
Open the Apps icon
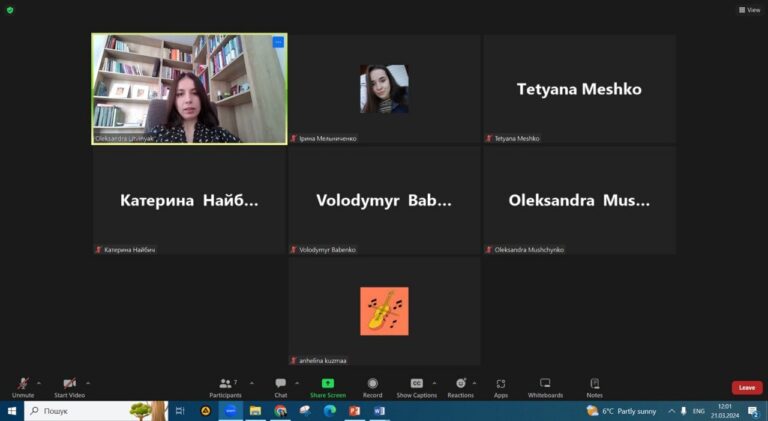[x=501, y=383]
